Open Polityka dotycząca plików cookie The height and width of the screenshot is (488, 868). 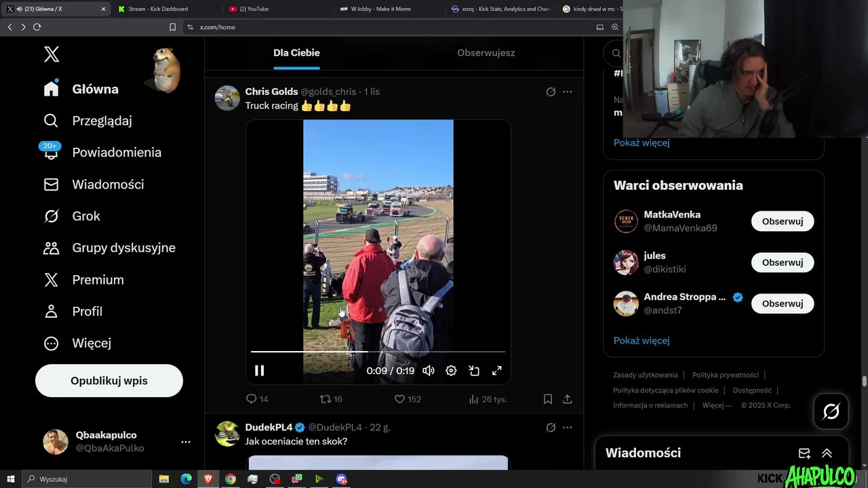coord(666,390)
